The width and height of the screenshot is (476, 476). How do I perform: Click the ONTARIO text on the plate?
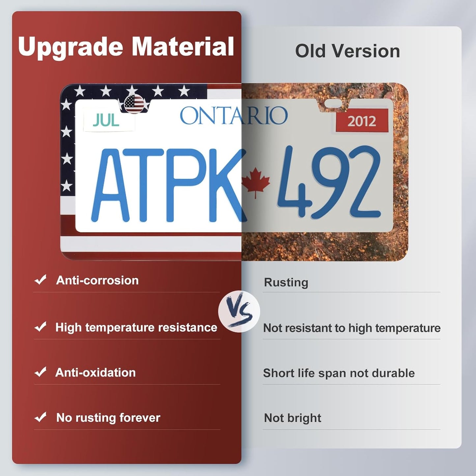[x=234, y=116]
